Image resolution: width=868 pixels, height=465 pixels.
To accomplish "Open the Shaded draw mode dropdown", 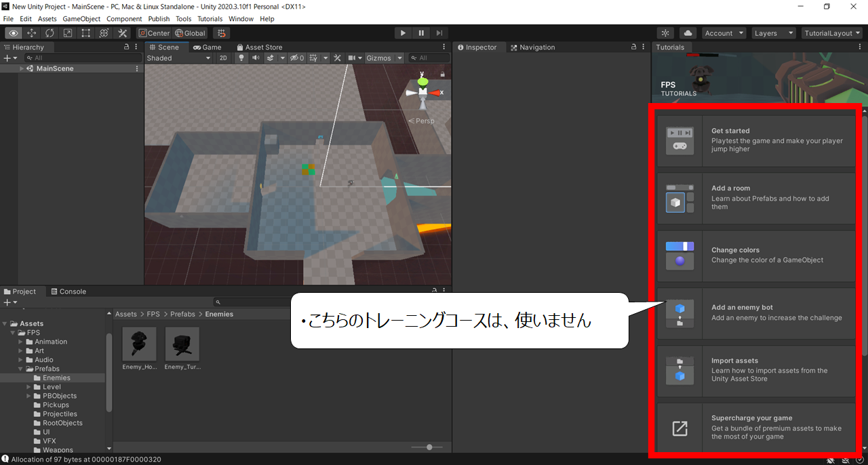I will click(x=179, y=58).
